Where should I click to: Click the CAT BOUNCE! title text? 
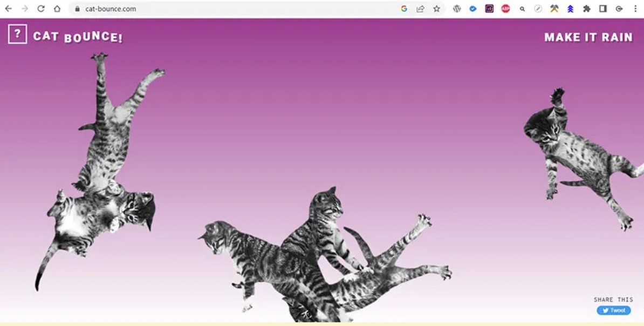78,37
